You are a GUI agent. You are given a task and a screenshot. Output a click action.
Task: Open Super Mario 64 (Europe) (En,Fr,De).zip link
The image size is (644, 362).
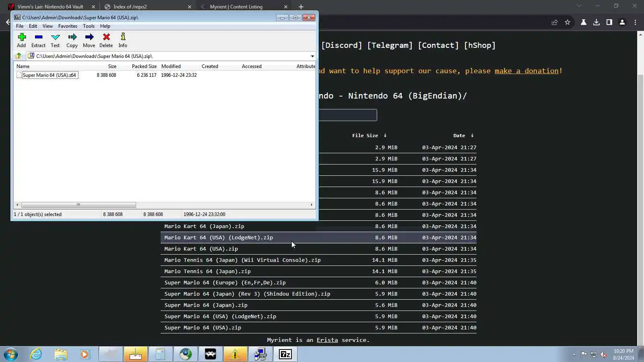click(x=225, y=283)
